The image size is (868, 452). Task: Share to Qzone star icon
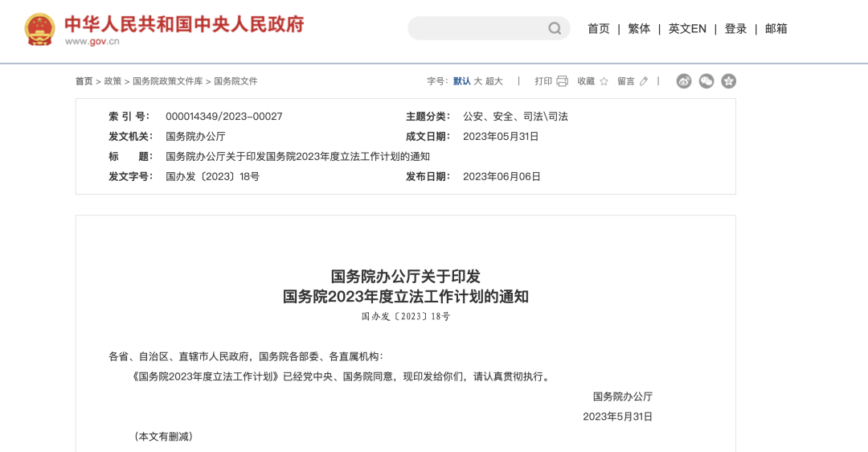tap(728, 81)
